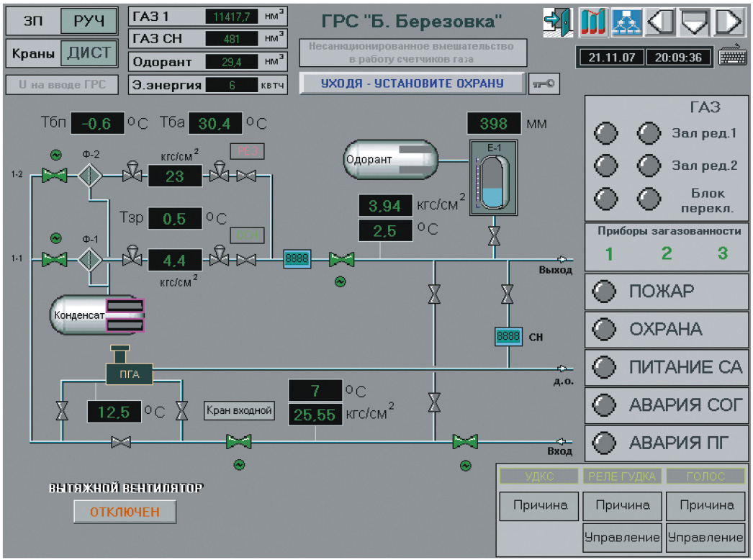Click the Тба temperature reading 30,4
The height and width of the screenshot is (560, 753).
[215, 123]
